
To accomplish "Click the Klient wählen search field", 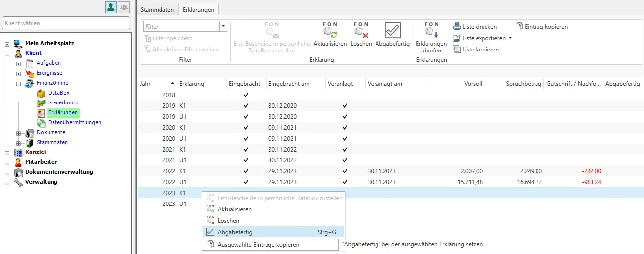I will click(x=66, y=23).
